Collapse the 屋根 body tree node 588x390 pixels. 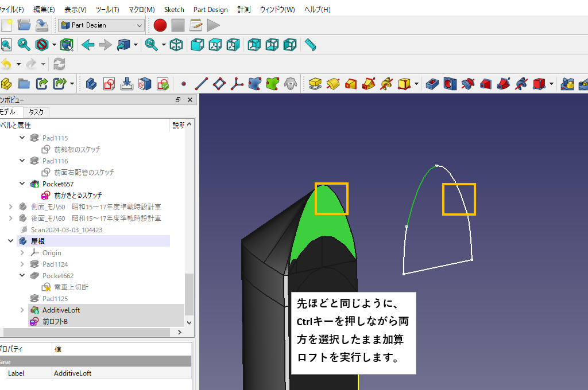tap(11, 241)
